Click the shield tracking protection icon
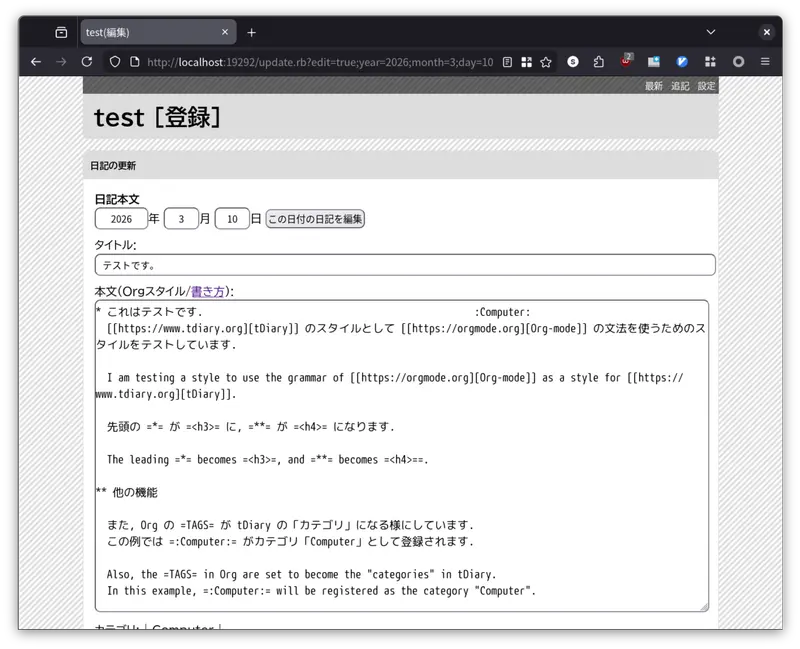 115,62
